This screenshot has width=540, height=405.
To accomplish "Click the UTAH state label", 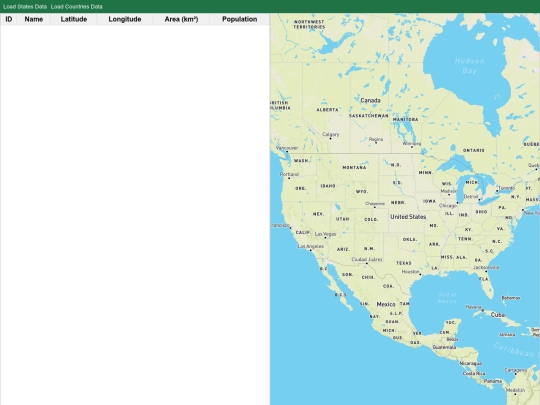I will click(x=342, y=219).
